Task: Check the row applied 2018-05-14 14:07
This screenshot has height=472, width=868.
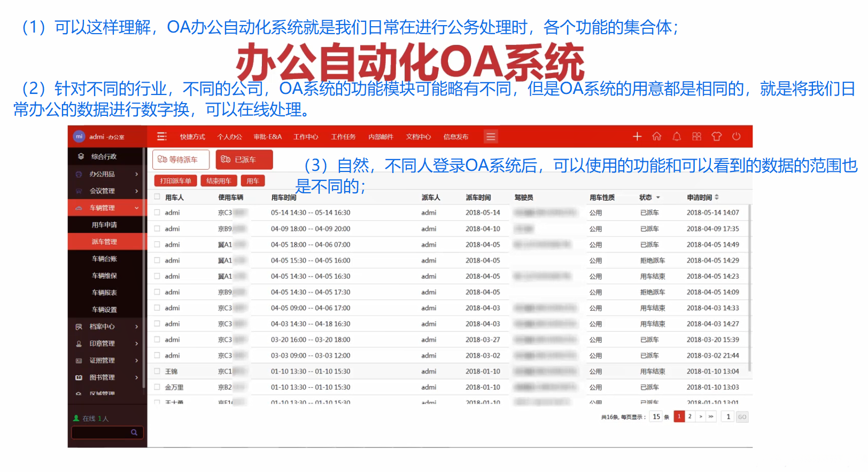Action: click(x=157, y=213)
